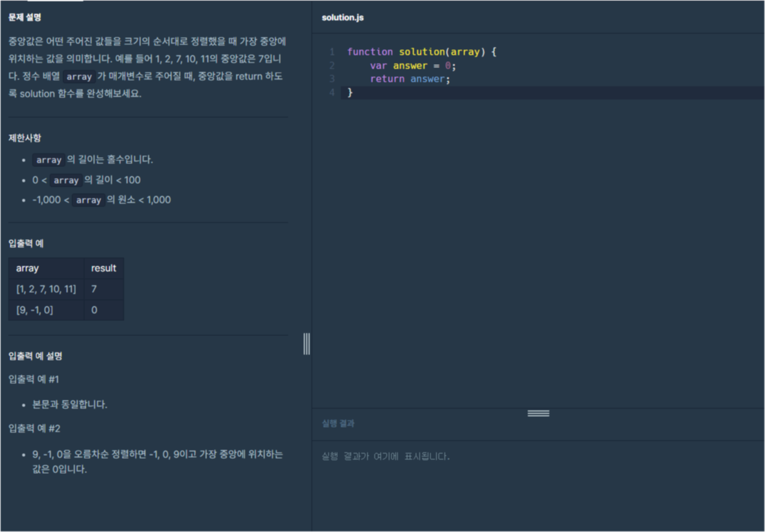Click the 입출력 예 #1 label

coord(34,380)
